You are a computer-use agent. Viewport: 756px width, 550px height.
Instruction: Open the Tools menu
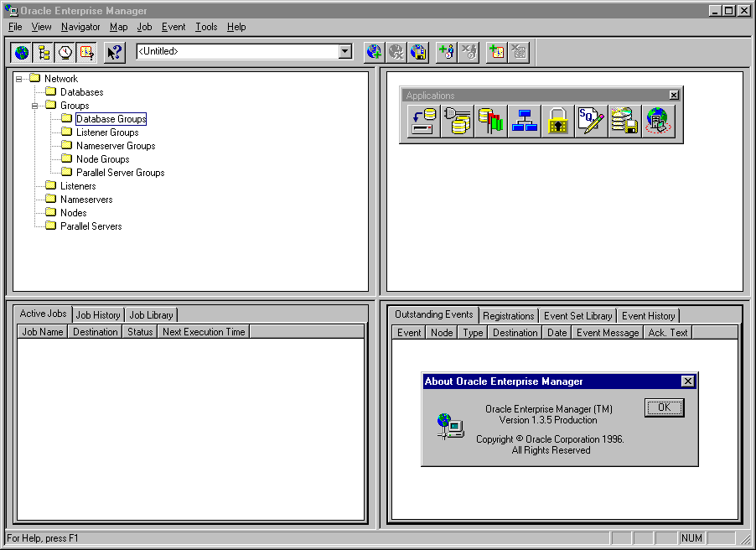[206, 27]
